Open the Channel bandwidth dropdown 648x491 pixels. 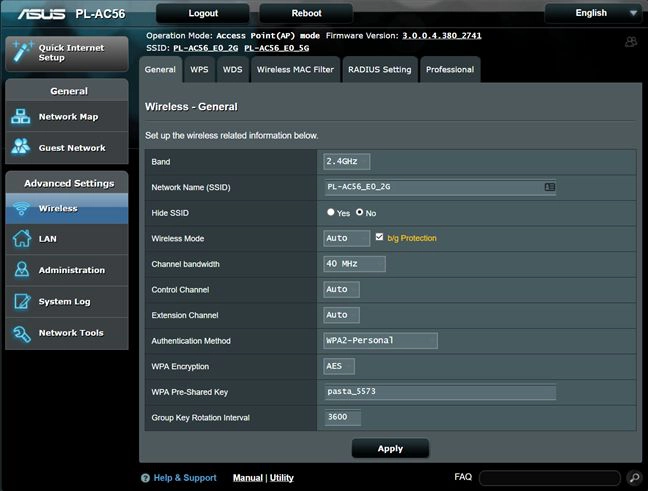(354, 264)
